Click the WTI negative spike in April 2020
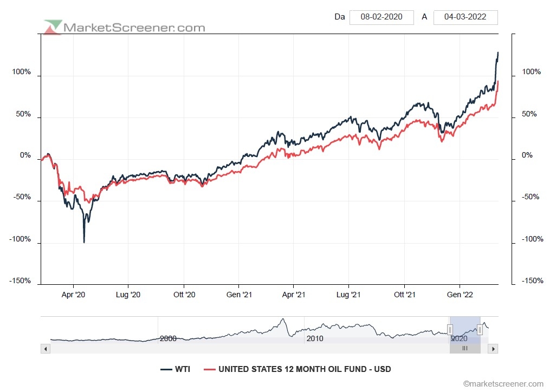The width and height of the screenshot is (556, 392). click(84, 241)
